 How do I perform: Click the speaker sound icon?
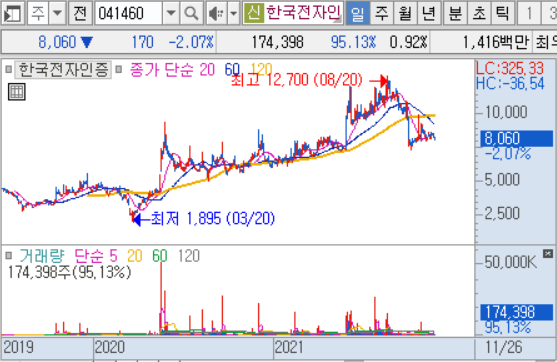(x=216, y=13)
